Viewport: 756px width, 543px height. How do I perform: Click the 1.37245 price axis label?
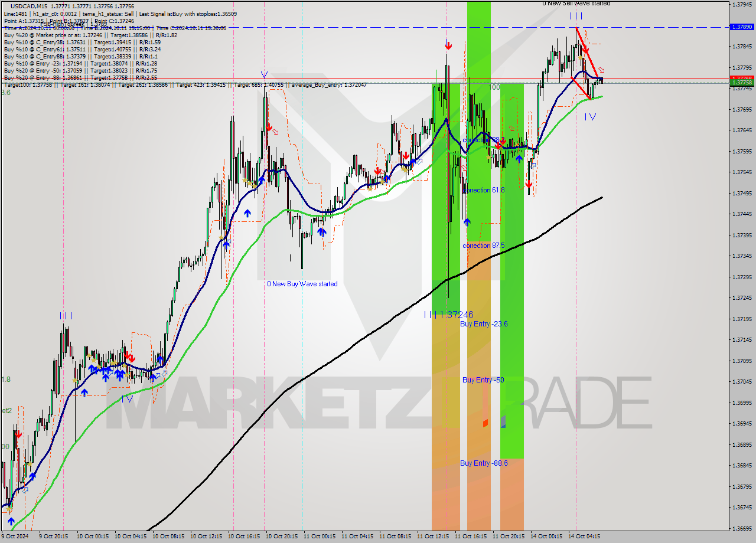742,297
